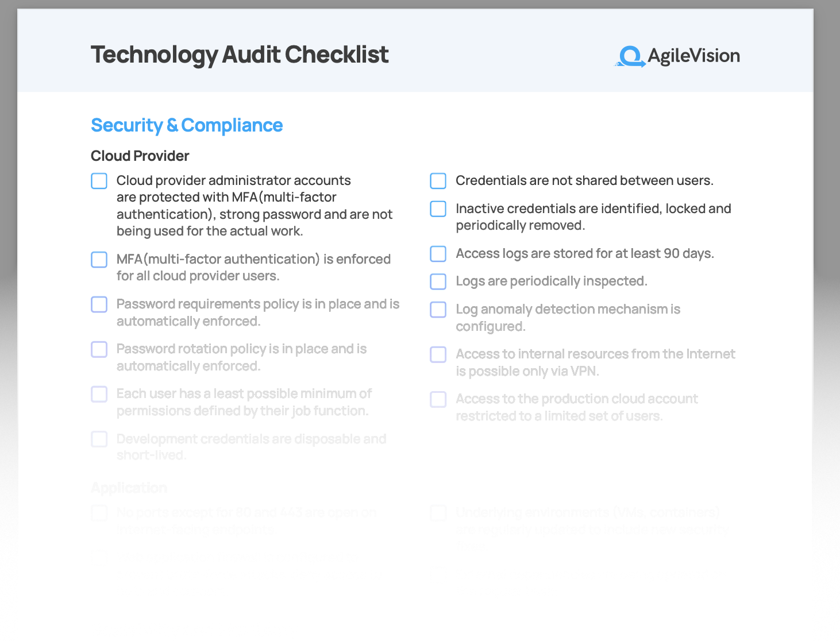Image resolution: width=840 pixels, height=641 pixels.
Task: Check the least possible minimum permissions box
Action: tap(99, 394)
